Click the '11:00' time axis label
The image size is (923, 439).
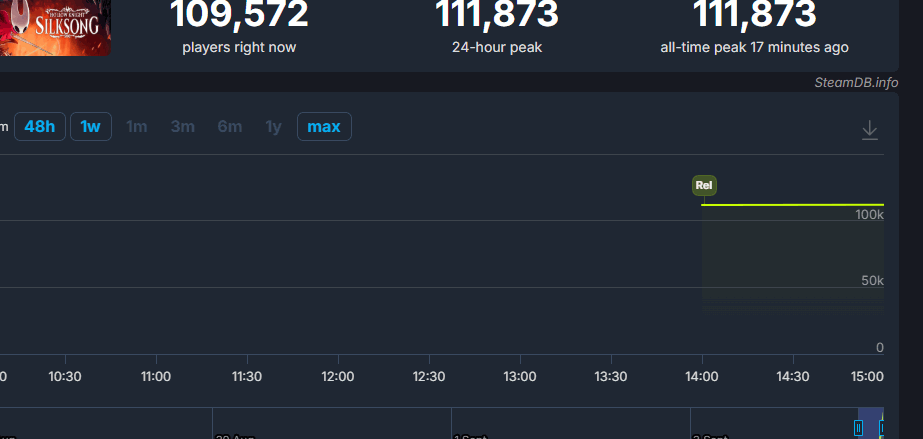click(x=156, y=377)
